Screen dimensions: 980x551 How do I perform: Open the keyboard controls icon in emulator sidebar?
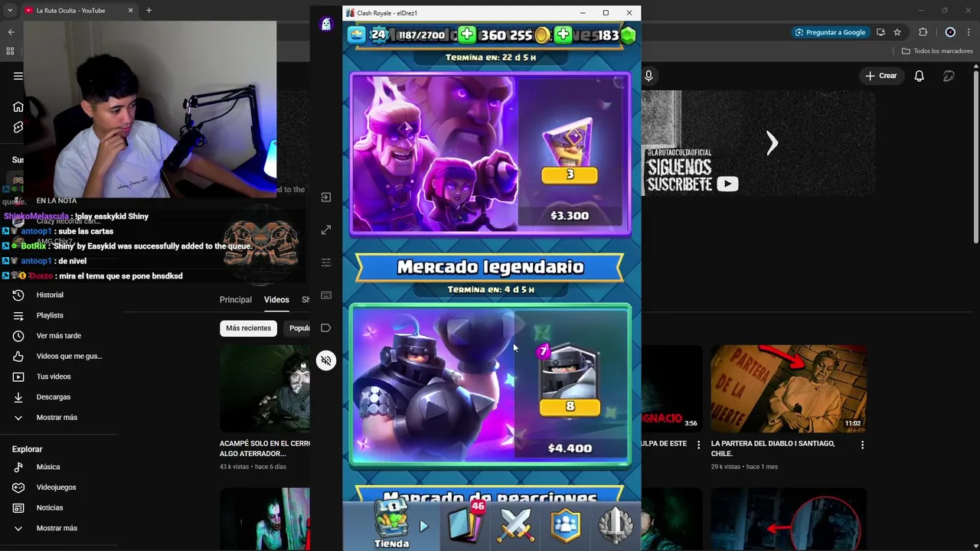tap(326, 295)
